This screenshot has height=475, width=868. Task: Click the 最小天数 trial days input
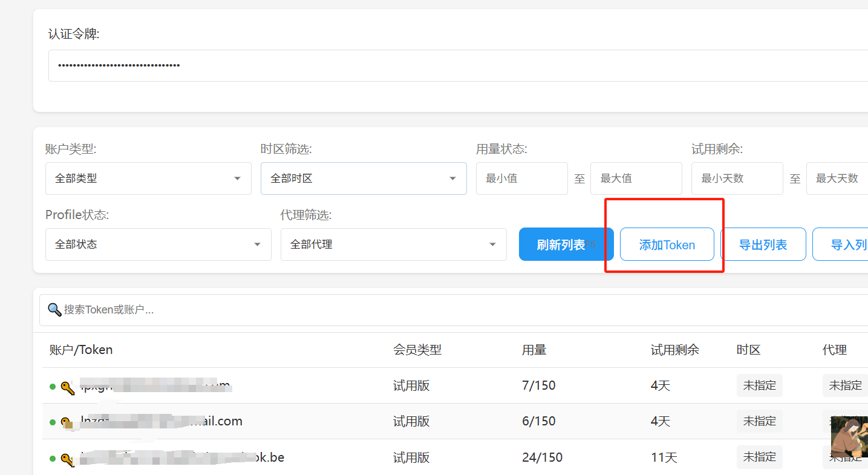[x=737, y=179]
